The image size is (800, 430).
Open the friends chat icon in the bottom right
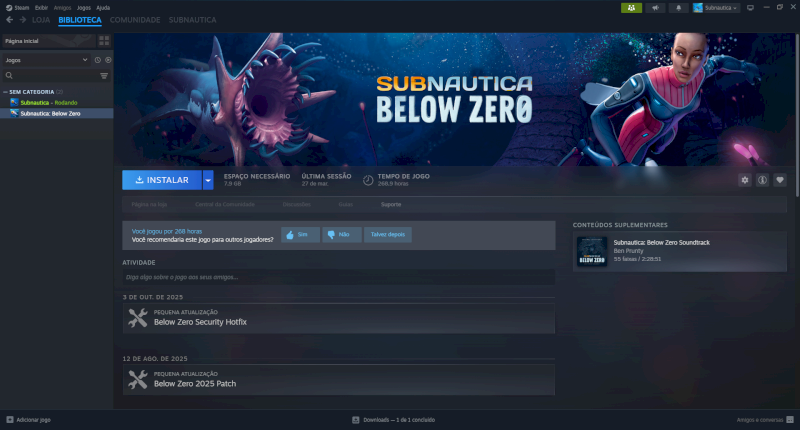(790, 420)
